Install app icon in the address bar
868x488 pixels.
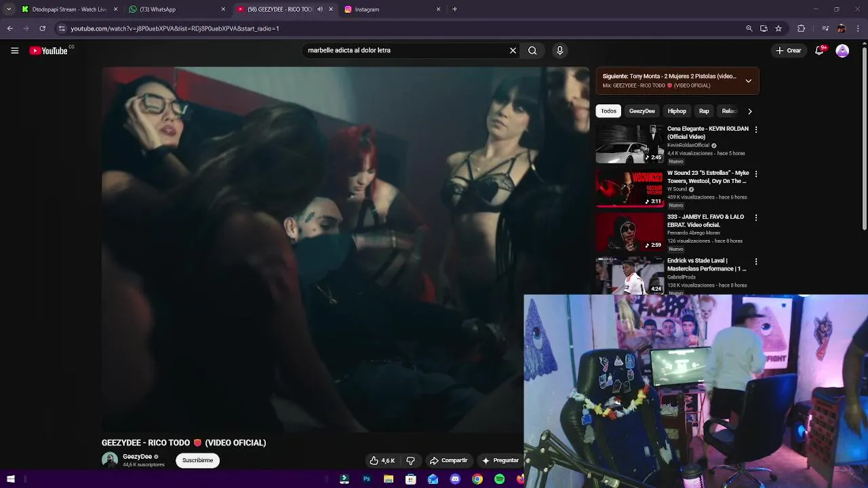764,28
